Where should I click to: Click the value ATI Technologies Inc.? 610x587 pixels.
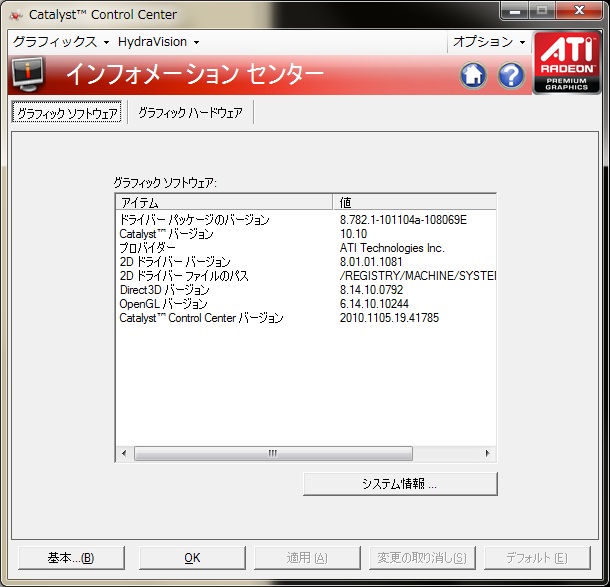pos(392,248)
